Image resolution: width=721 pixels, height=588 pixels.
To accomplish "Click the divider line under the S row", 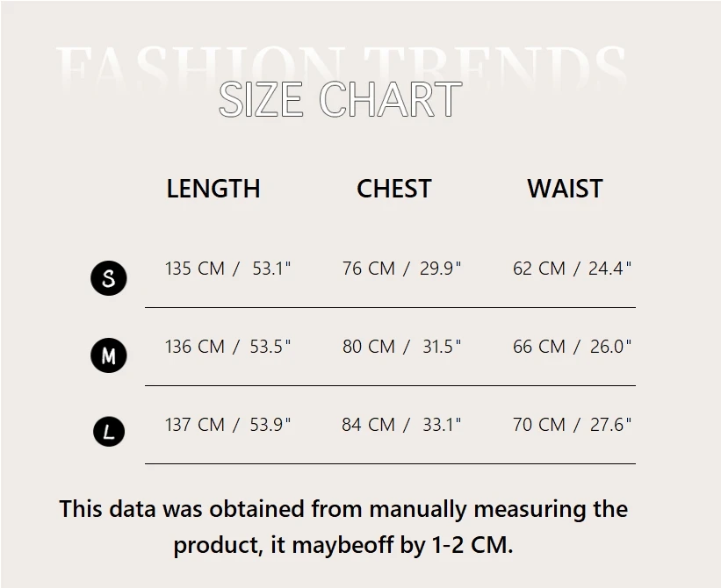I will 390,308.
